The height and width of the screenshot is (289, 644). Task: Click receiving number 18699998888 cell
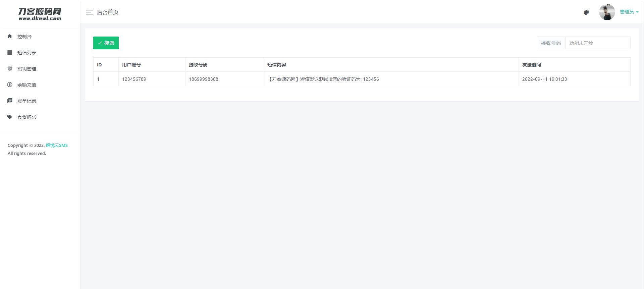click(x=204, y=79)
